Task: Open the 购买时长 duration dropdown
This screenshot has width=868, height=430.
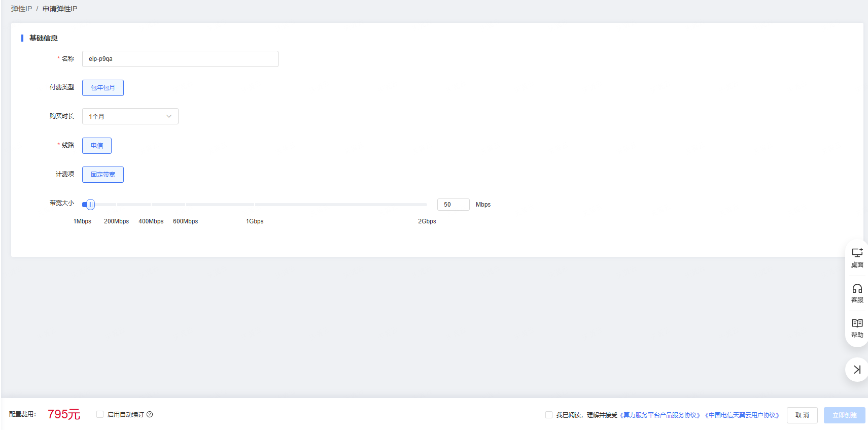Action: click(x=130, y=116)
